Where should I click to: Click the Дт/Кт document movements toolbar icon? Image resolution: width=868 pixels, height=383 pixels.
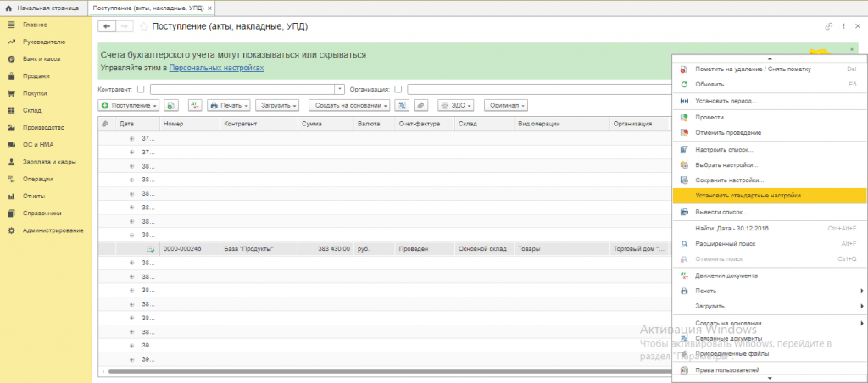tap(194, 106)
